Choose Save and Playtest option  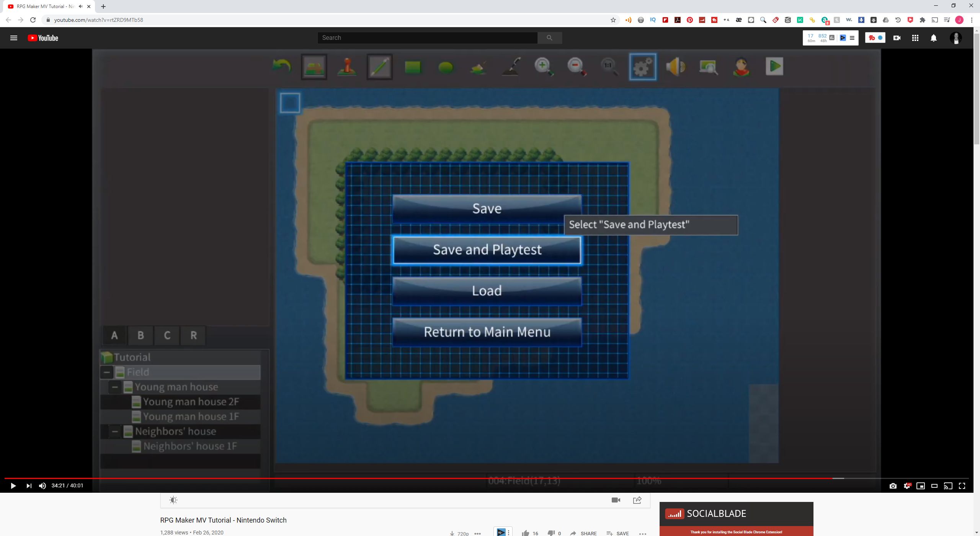(487, 250)
